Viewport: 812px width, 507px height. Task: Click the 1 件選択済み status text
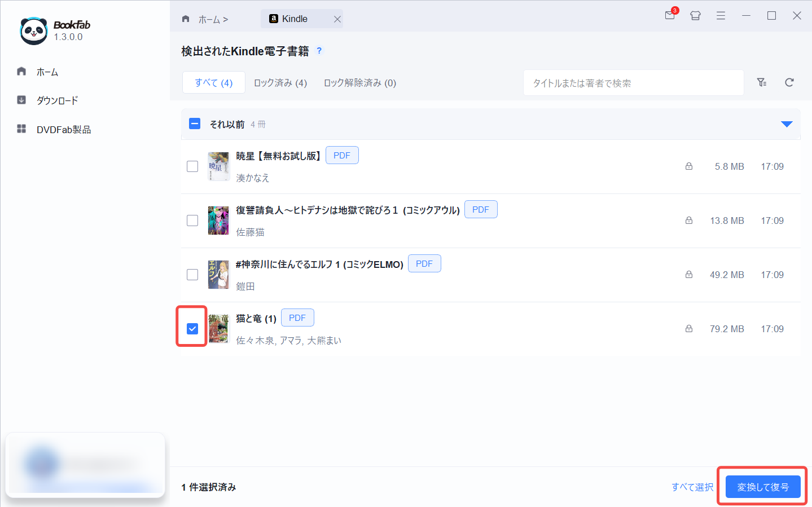(209, 487)
